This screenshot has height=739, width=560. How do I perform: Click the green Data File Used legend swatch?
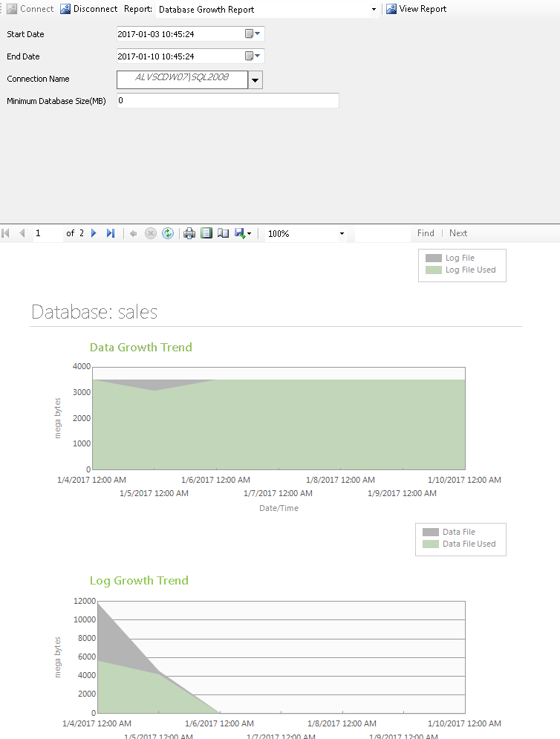(x=431, y=544)
